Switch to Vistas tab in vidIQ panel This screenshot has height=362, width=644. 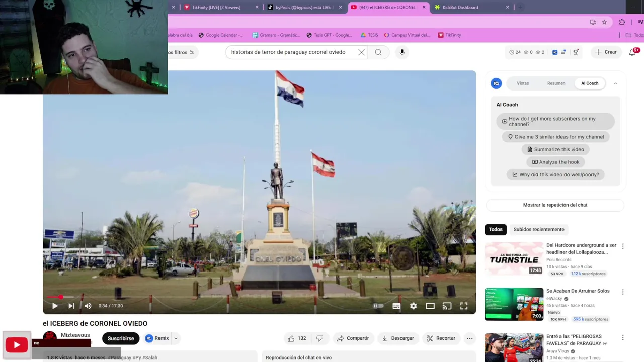click(523, 83)
